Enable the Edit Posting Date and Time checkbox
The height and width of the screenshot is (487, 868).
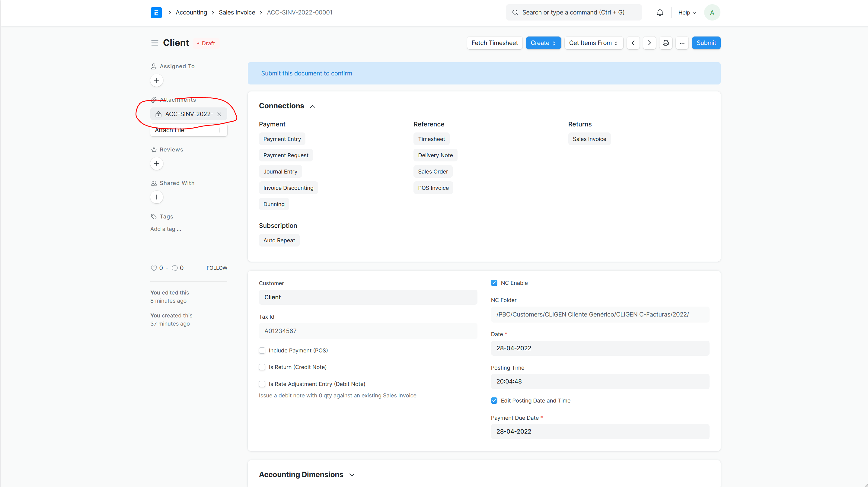point(494,401)
